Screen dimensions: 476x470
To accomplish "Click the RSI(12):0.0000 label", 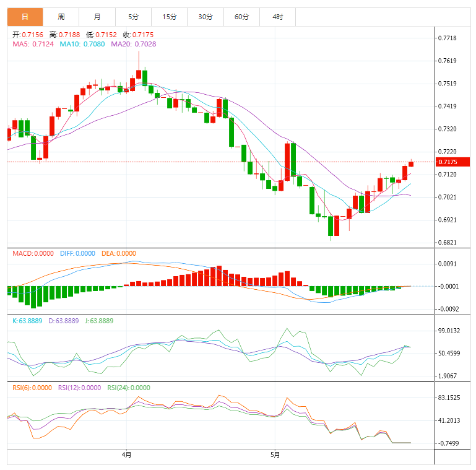I will pos(79,388).
